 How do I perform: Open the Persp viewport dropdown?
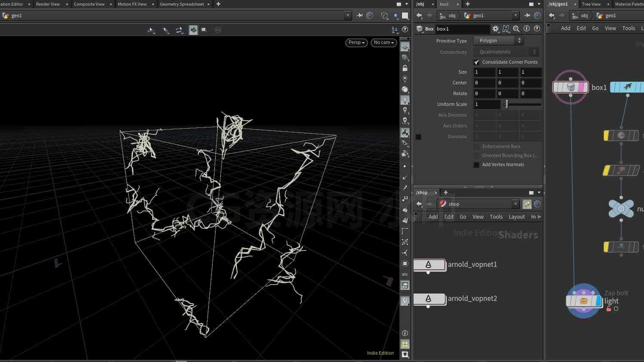pyautogui.click(x=356, y=43)
